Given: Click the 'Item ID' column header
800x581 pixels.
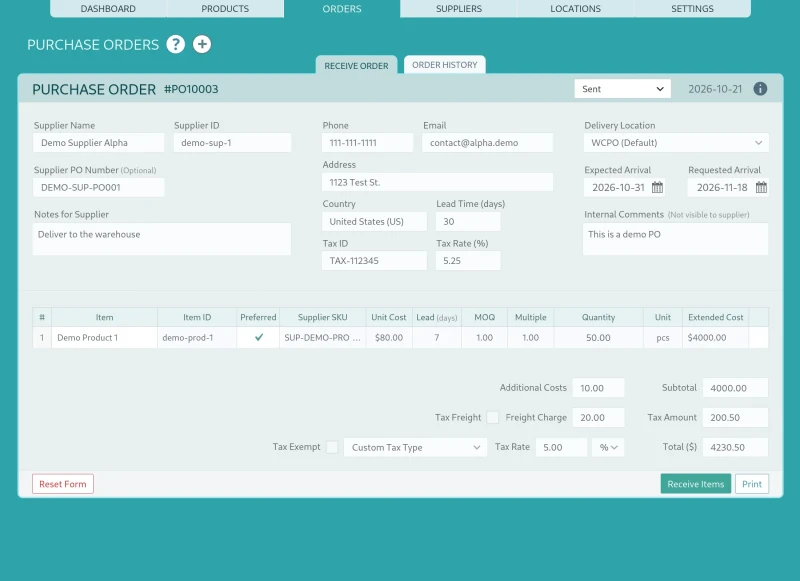Looking at the screenshot, I should click(x=197, y=317).
